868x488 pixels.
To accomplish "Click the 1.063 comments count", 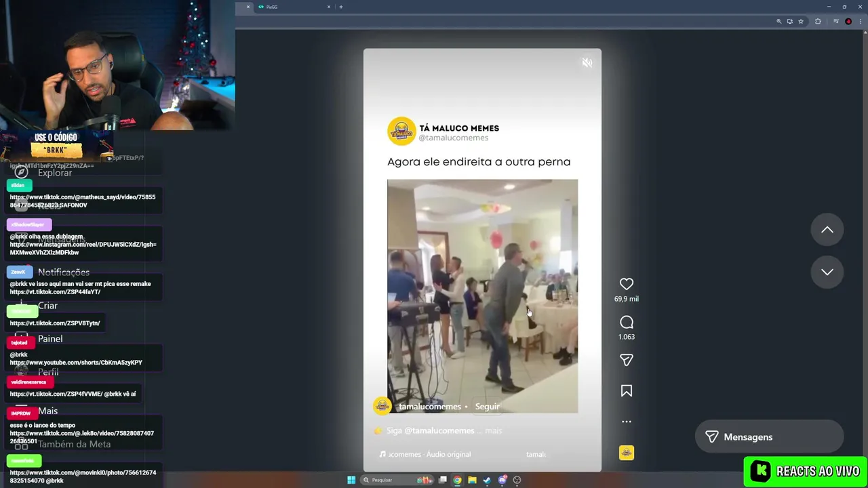I will point(627,337).
